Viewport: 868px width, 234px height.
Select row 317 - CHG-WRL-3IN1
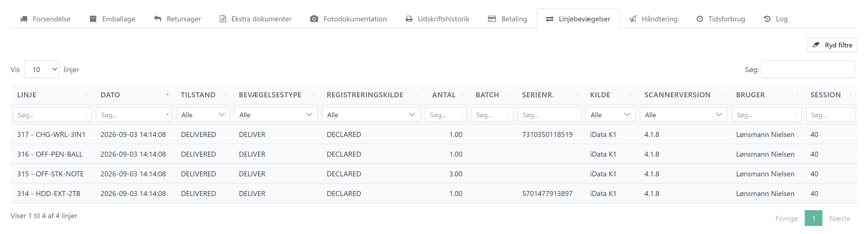(x=434, y=134)
